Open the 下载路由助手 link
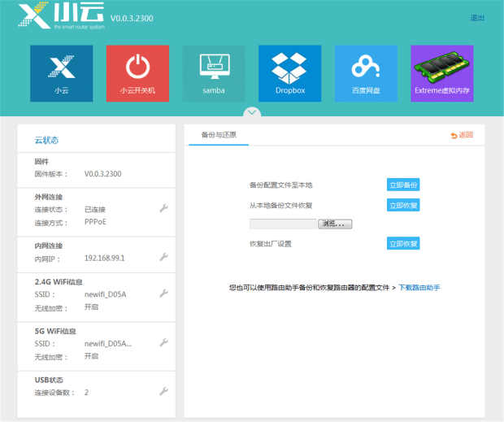The image size is (504, 422). (419, 287)
